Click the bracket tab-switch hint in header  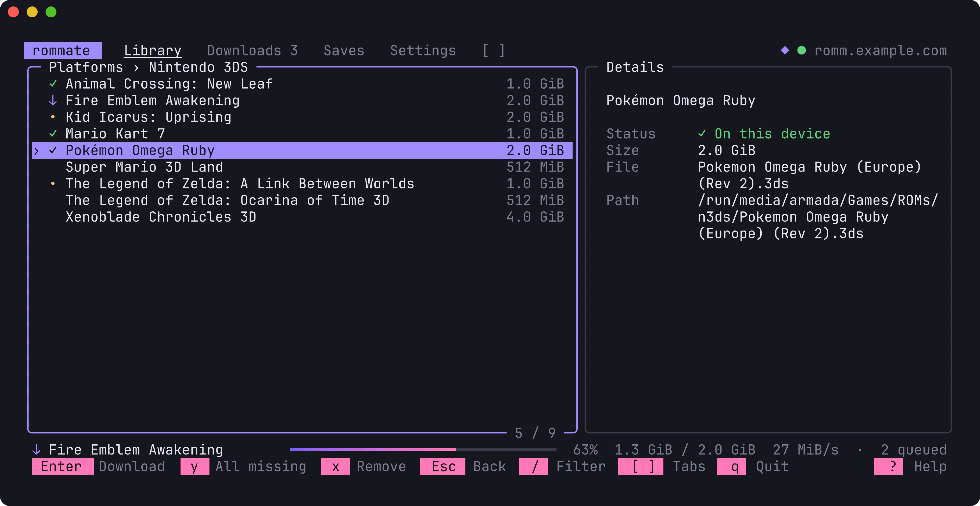click(494, 51)
